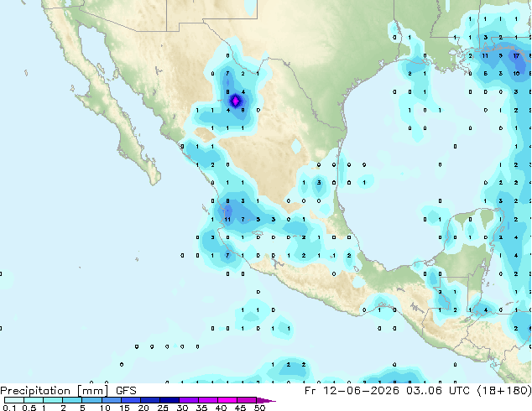This screenshot has width=532, height=411.
Task: Click the legend swatch between 35 and 40
Action: point(207,400)
